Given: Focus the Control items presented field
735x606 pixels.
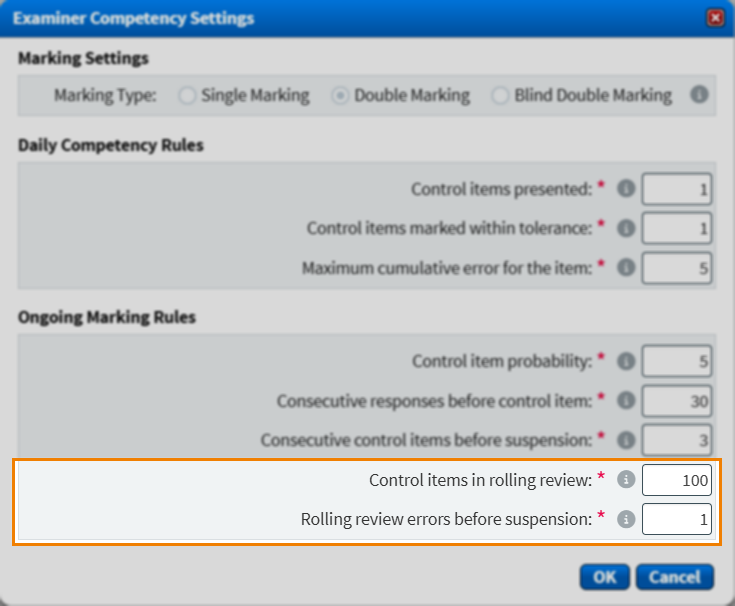Looking at the screenshot, I should click(x=677, y=189).
